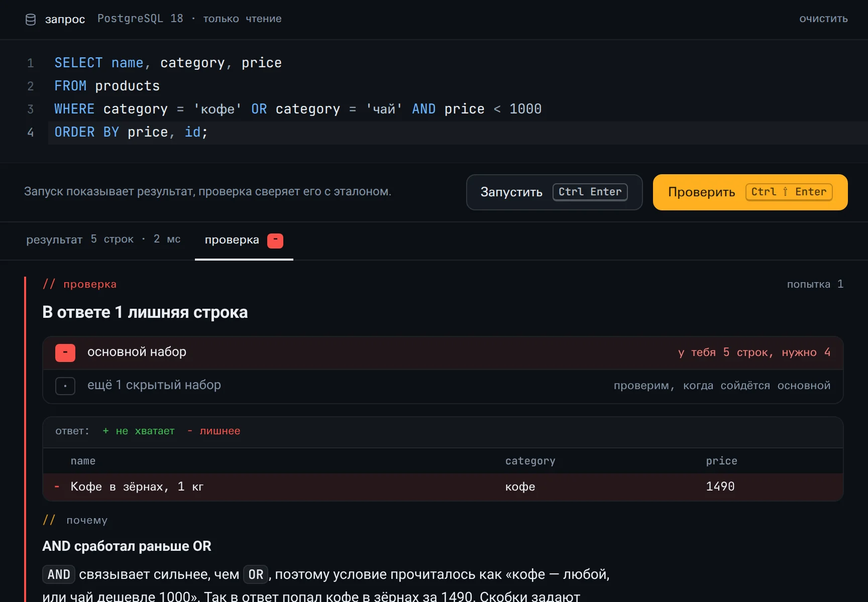This screenshot has width=868, height=602.
Task: Click the «// проверка» section label
Action: 79,284
